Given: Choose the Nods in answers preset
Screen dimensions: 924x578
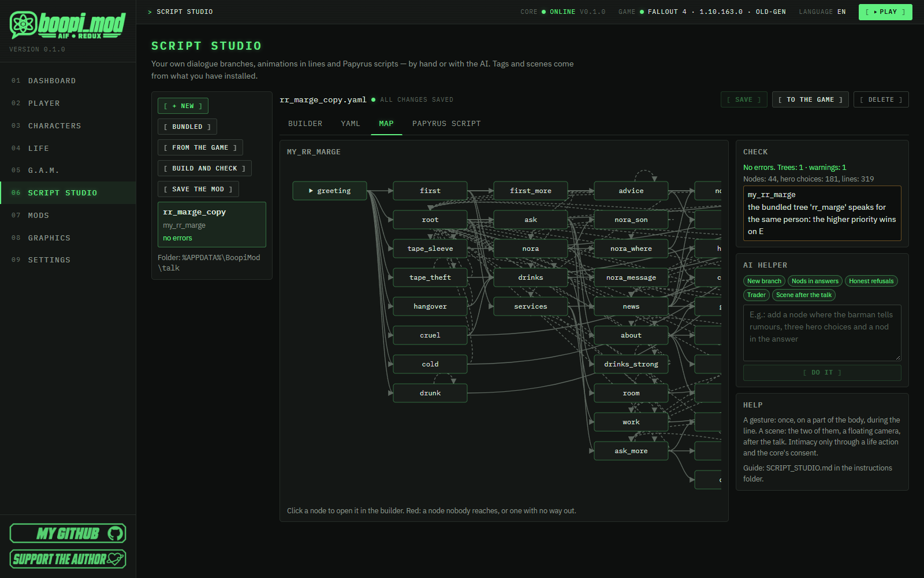Looking at the screenshot, I should tap(815, 281).
